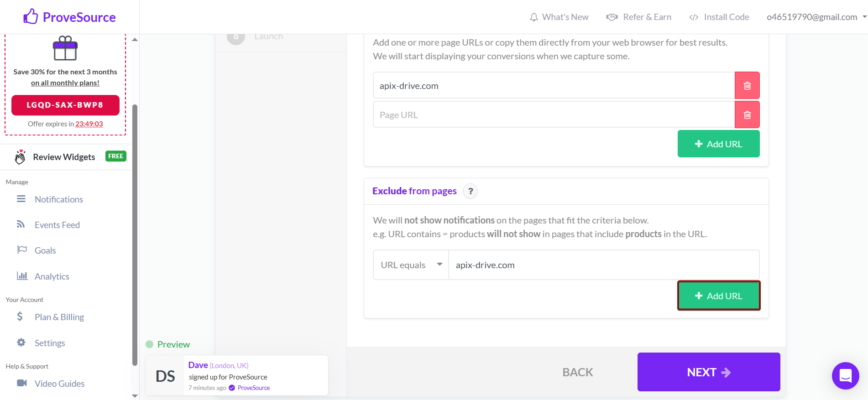Click the verified checkmark icon in preview notification
The height and width of the screenshot is (400, 868).
(232, 388)
